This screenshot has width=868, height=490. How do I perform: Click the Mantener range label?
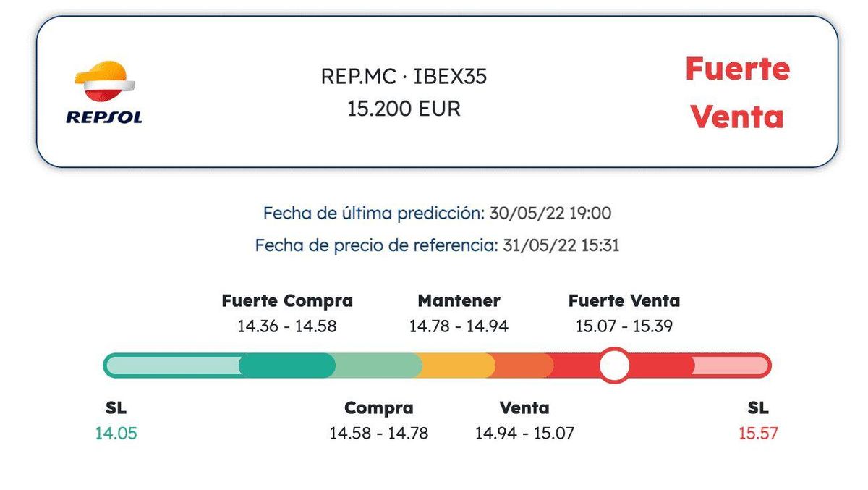pyautogui.click(x=459, y=300)
